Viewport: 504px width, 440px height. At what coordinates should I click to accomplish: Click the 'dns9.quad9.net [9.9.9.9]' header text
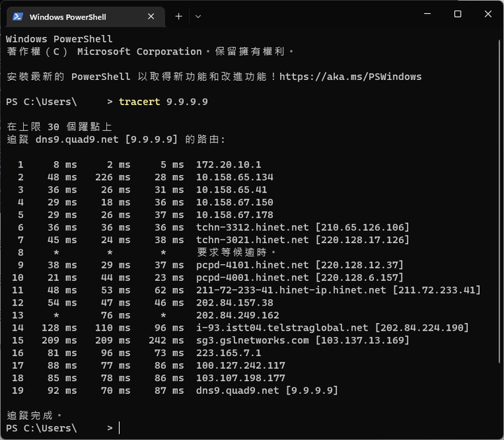[x=106, y=139]
